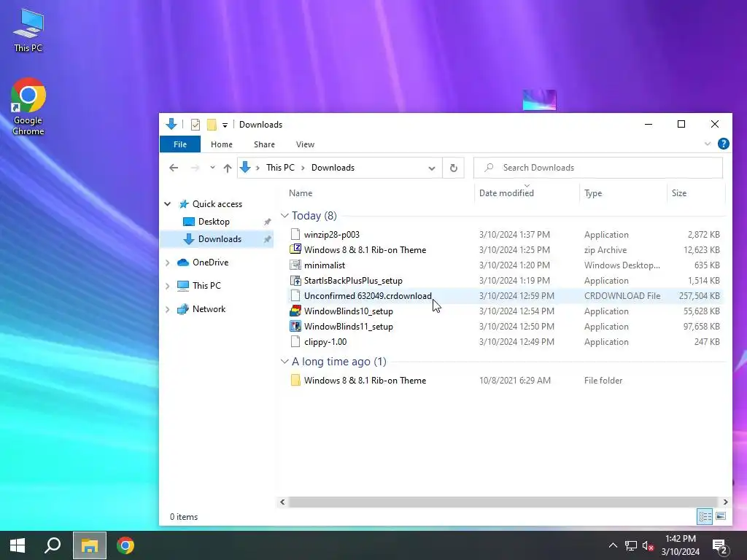The width and height of the screenshot is (747, 560).
Task: Open the Windows Start menu
Action: pyautogui.click(x=18, y=545)
